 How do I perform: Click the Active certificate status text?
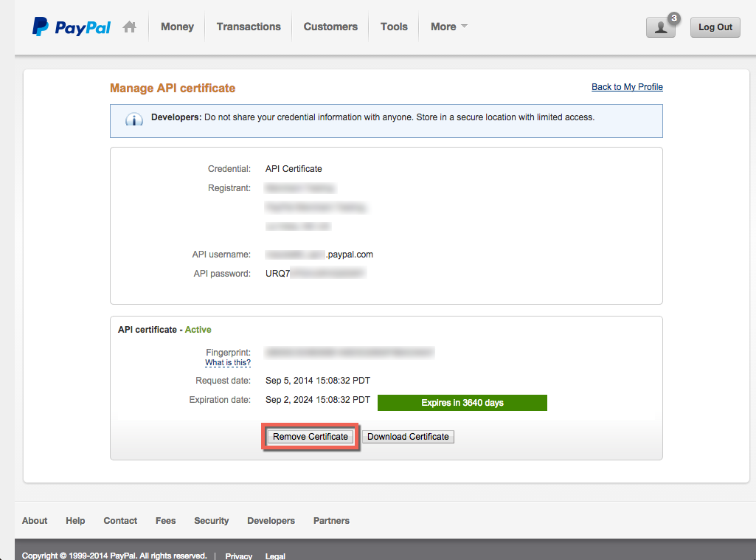(198, 330)
